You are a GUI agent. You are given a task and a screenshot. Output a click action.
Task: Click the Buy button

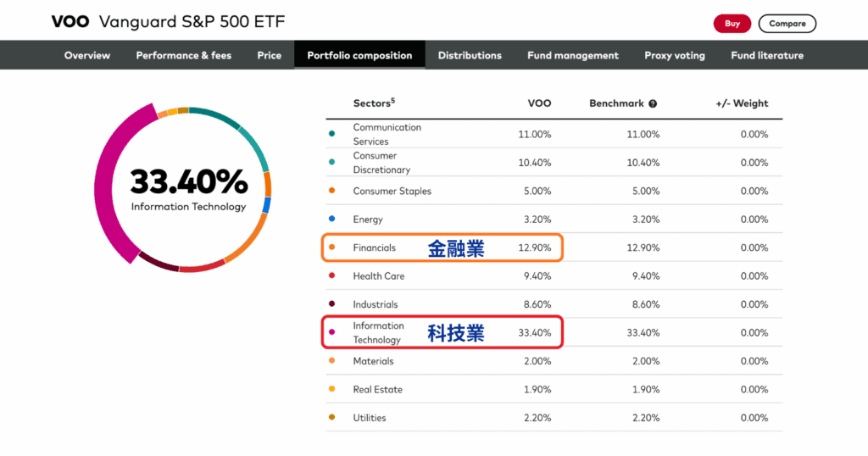coord(732,24)
